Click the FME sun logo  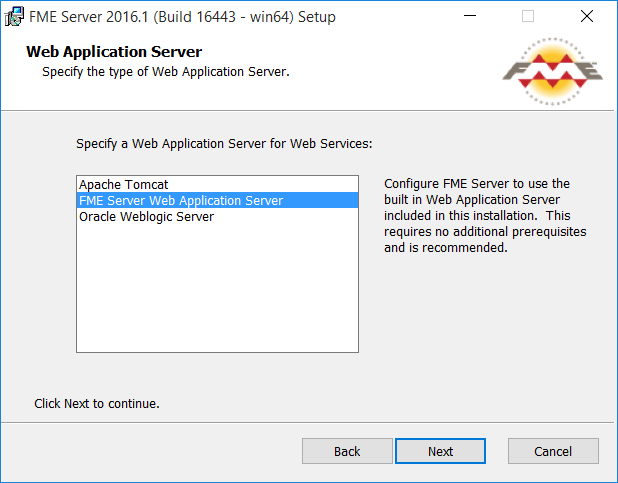[552, 71]
